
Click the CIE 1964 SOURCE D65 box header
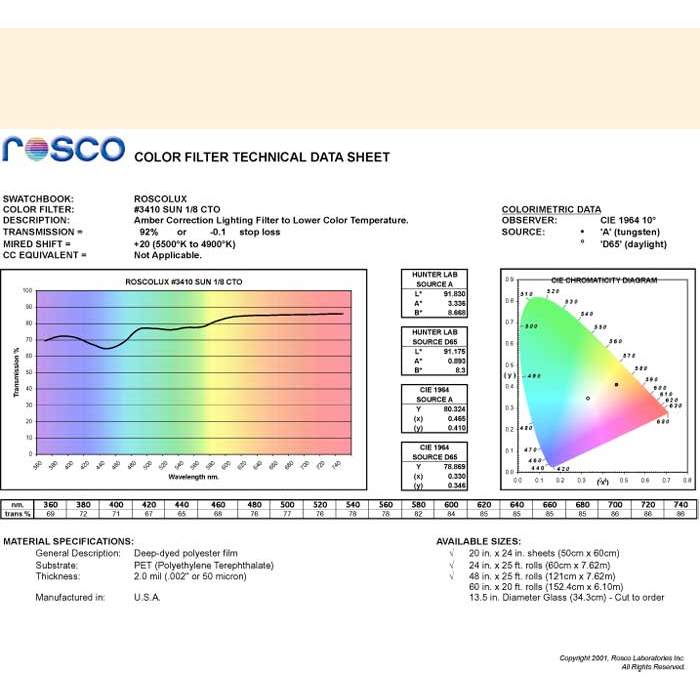pos(434,452)
